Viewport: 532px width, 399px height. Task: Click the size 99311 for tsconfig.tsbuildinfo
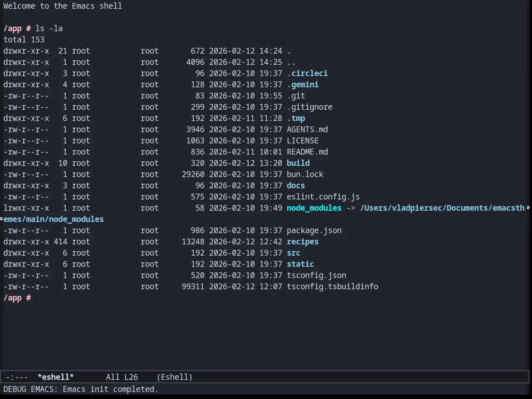click(193, 286)
